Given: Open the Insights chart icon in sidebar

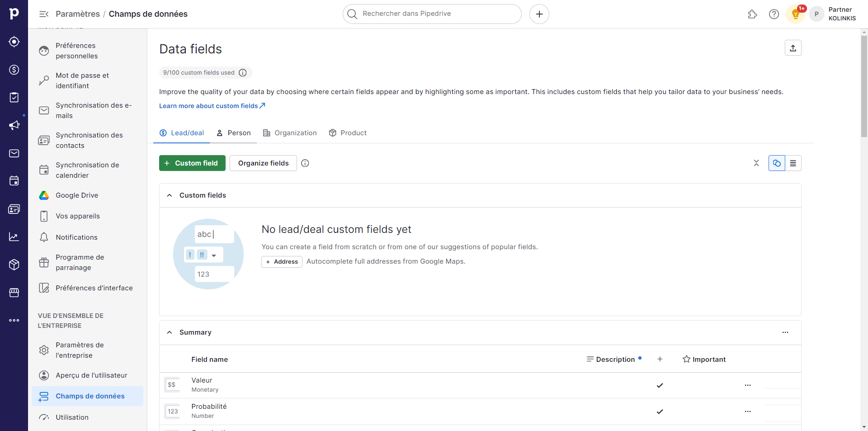Looking at the screenshot, I should (x=14, y=237).
